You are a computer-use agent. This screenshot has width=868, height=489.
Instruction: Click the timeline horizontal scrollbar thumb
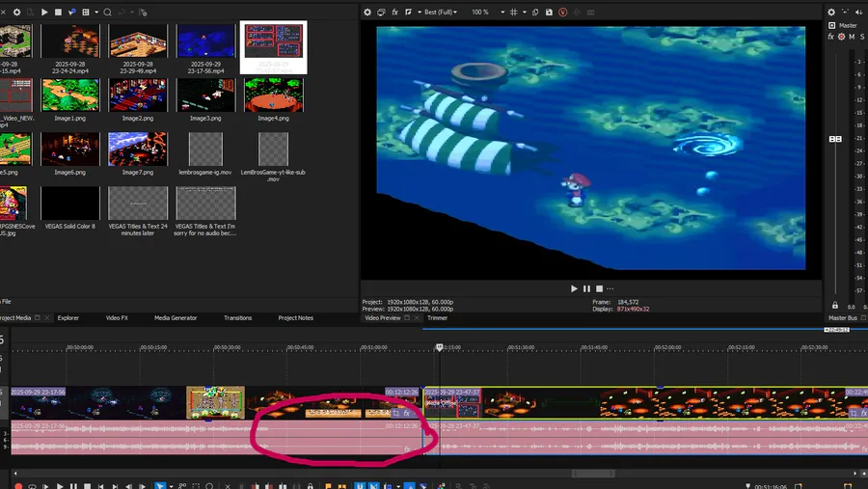[x=593, y=474]
